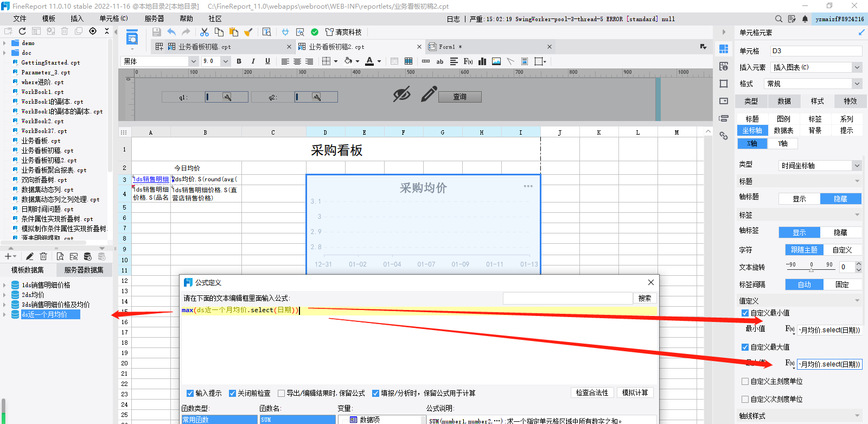This screenshot has width=868, height=424.
Task: Click the edit dataset pencil icon
Action: tap(30, 256)
